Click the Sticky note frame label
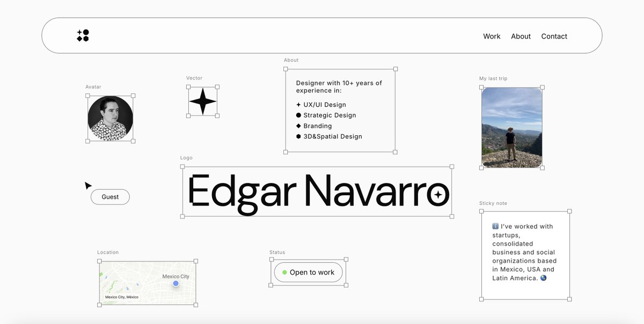 click(493, 203)
